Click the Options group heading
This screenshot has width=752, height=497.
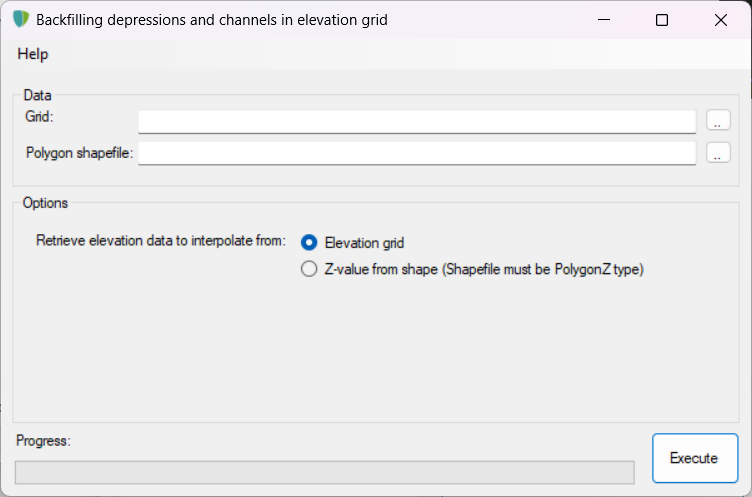45,203
